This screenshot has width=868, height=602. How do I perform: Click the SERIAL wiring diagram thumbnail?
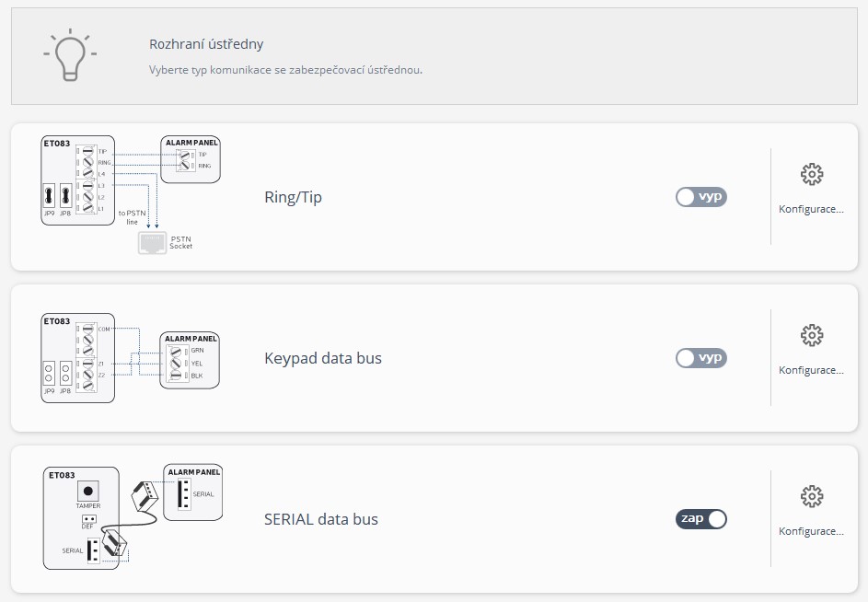pos(133,517)
